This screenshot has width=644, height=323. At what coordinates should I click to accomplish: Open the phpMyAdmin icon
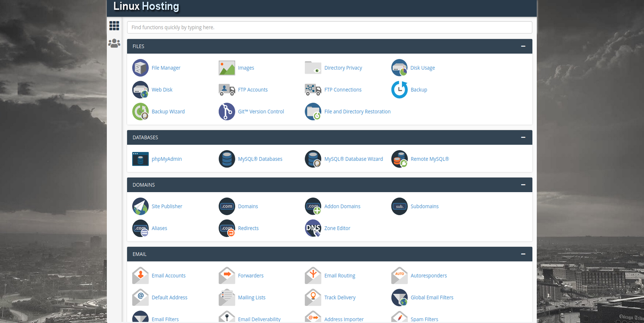pos(140,159)
